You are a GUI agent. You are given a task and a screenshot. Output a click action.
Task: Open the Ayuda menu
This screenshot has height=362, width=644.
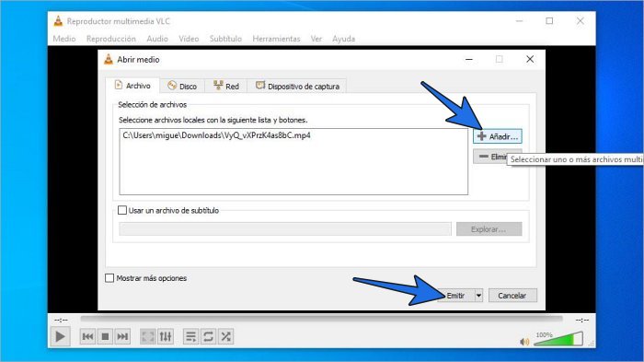(343, 39)
